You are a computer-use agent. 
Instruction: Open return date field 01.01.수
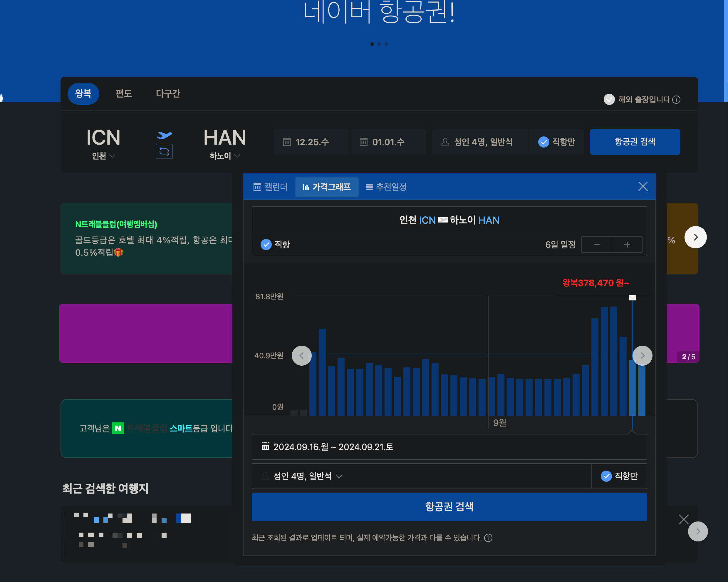point(388,142)
